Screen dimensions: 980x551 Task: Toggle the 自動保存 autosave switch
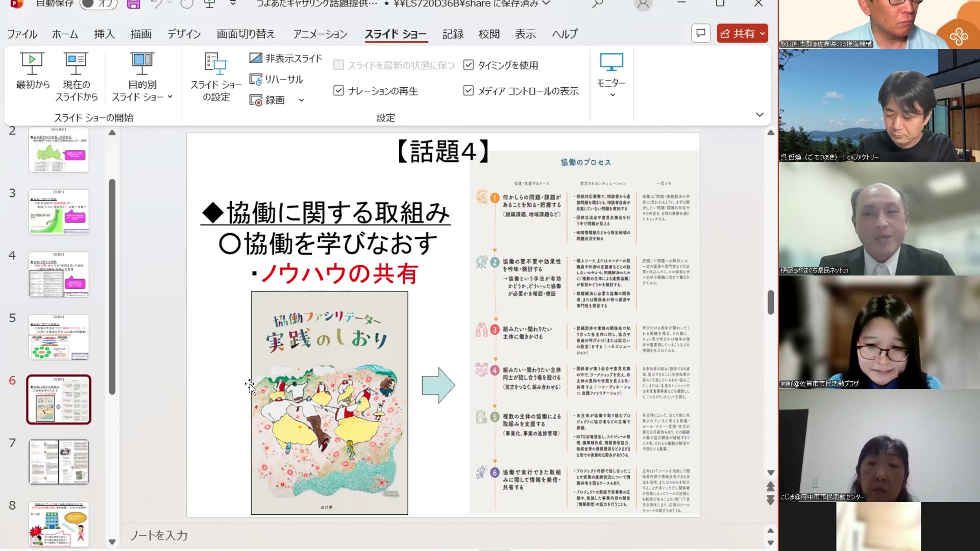pyautogui.click(x=99, y=4)
